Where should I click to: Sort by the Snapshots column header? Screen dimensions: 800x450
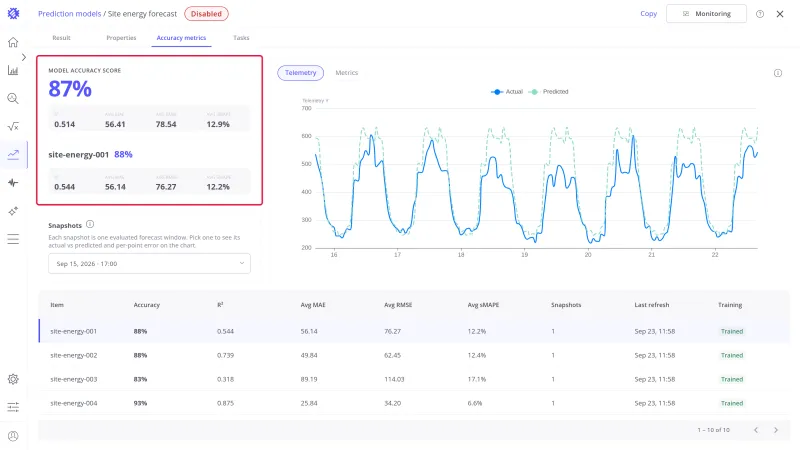566,305
